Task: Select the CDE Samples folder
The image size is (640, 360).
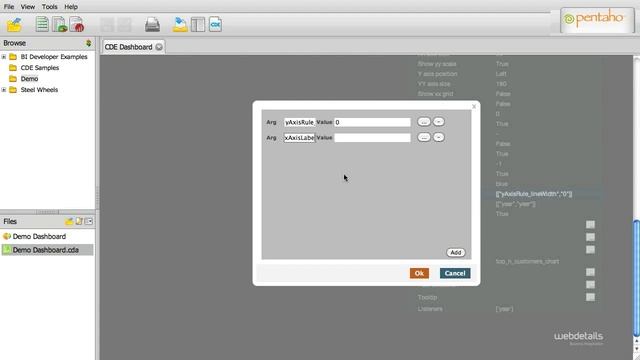Action: [40, 68]
